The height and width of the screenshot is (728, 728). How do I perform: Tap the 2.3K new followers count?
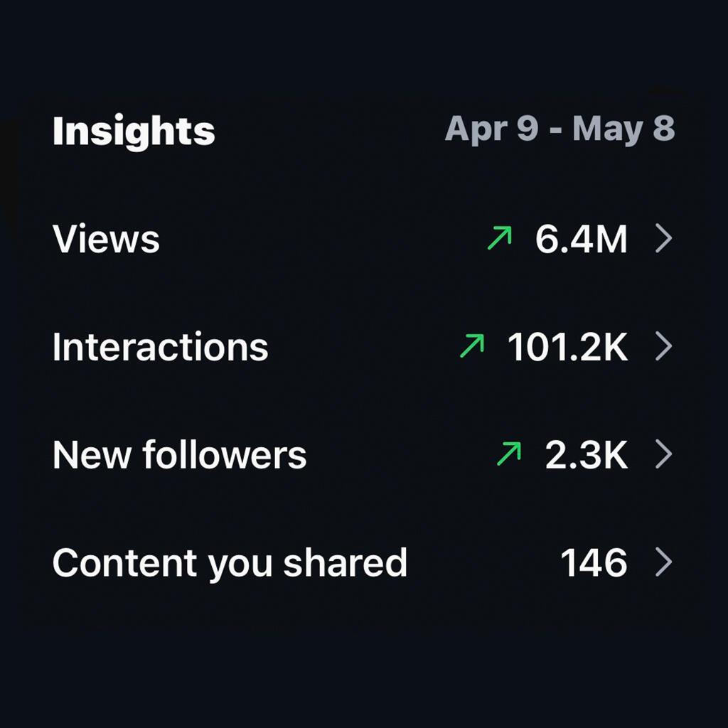pos(587,454)
